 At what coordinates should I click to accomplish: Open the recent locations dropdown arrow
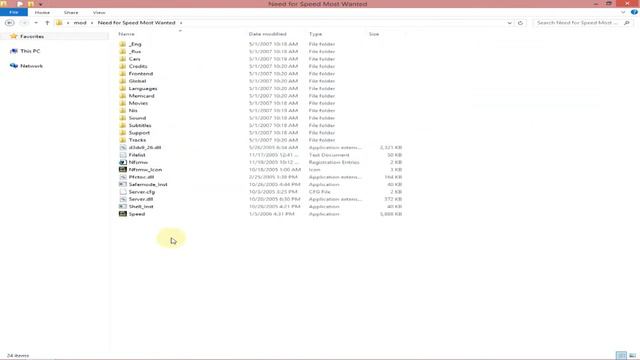coord(36,23)
